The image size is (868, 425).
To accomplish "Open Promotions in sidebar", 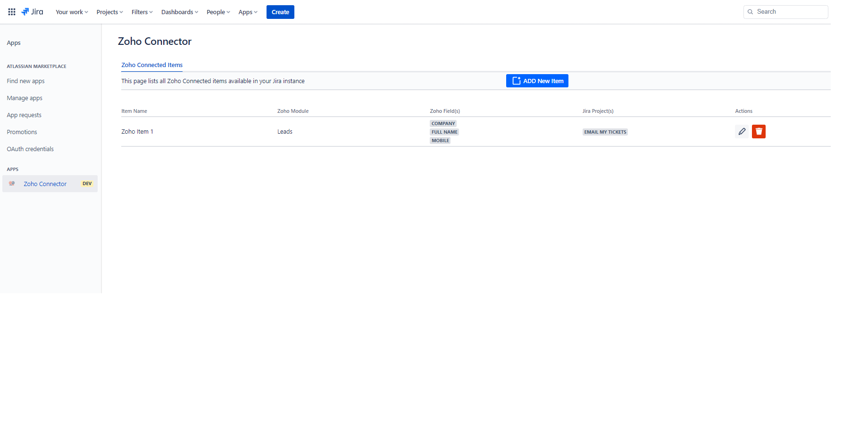I will (x=22, y=132).
